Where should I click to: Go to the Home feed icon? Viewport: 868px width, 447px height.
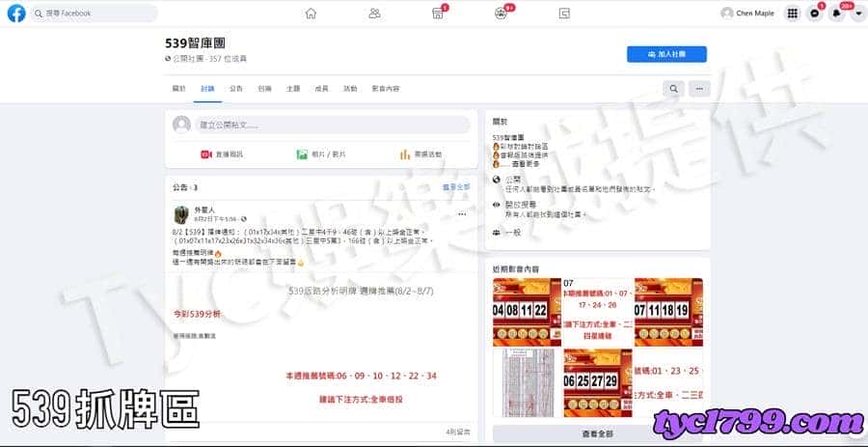click(x=312, y=14)
